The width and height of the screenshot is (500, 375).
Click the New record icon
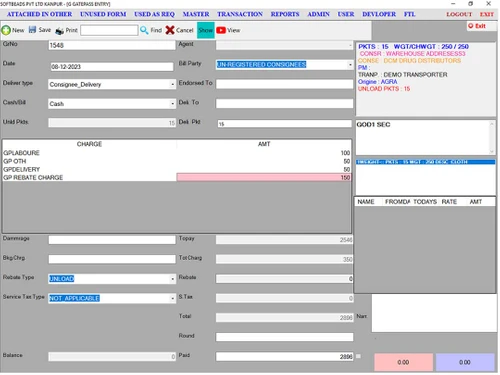point(6,30)
